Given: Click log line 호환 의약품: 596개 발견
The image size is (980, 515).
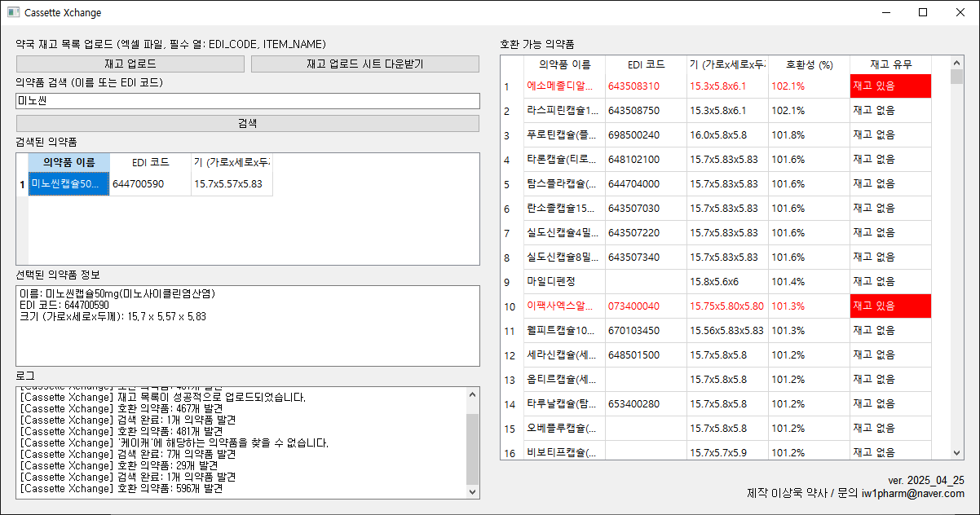Looking at the screenshot, I should pyautogui.click(x=121, y=489).
